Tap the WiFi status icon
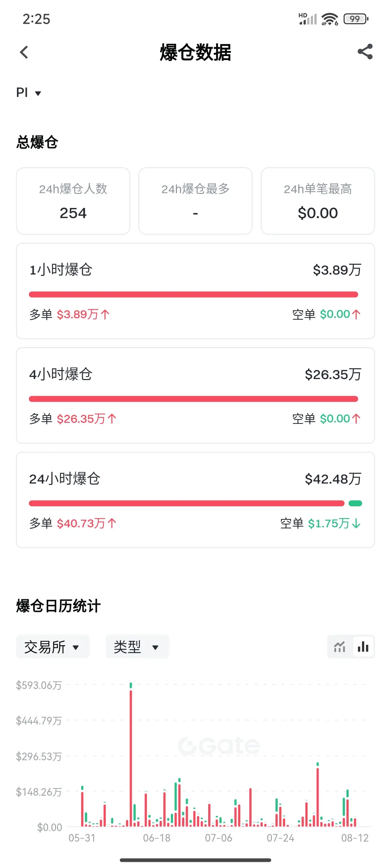The height and width of the screenshot is (868, 391). (329, 19)
